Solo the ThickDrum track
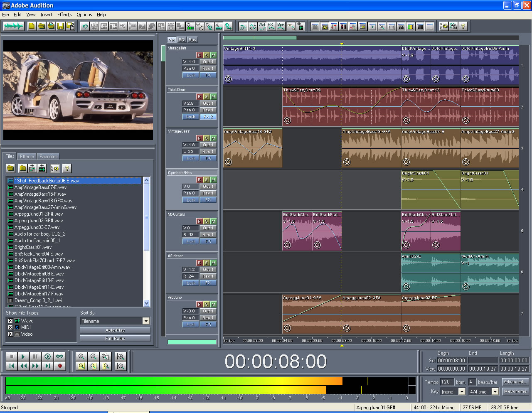This screenshot has width=532, height=413. pos(206,96)
